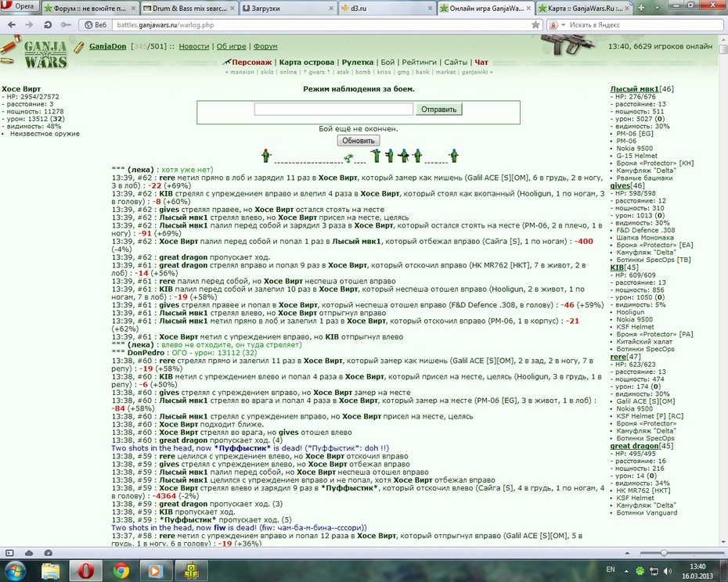The height and width of the screenshot is (582, 728).
Task: Open player KIB in the right list
Action: 617,268
